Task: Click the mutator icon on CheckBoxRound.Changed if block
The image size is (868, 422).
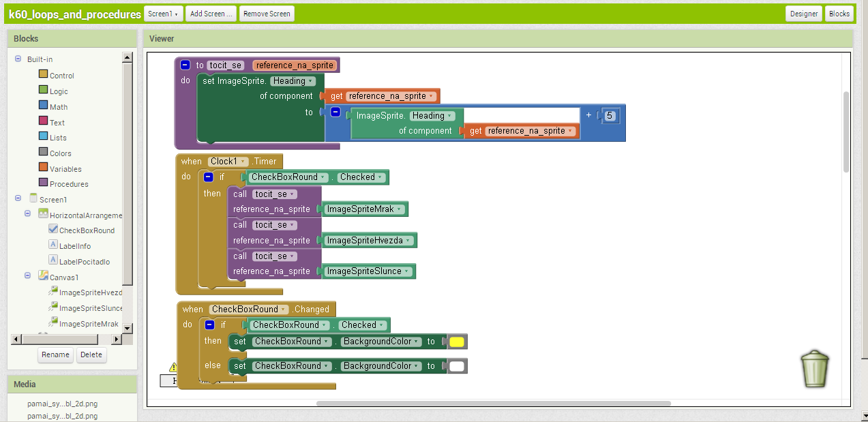Action: pyautogui.click(x=210, y=325)
